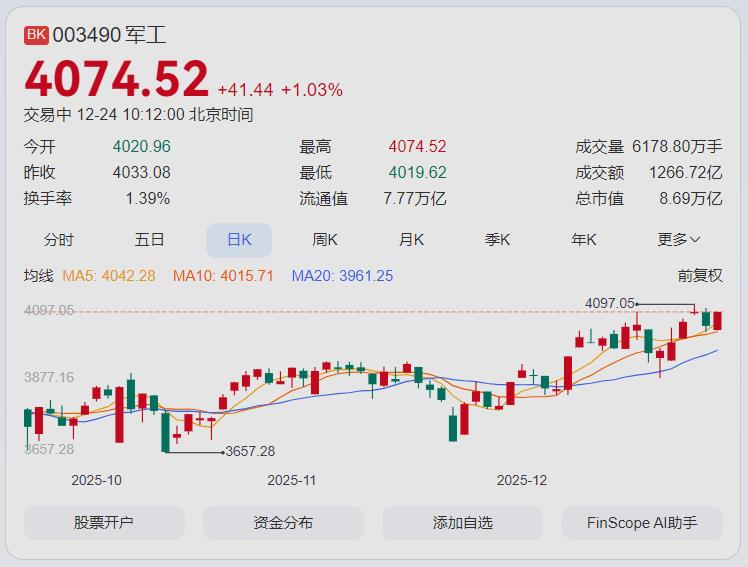The image size is (748, 567).
Task: Open the 年K yearly chart tab
Action: tap(584, 240)
